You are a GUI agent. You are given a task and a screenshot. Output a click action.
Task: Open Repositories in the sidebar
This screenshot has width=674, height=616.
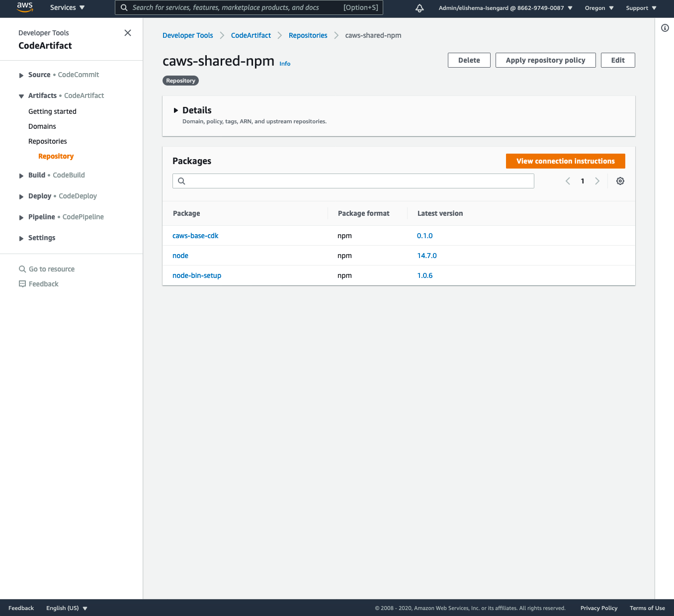[x=48, y=141]
